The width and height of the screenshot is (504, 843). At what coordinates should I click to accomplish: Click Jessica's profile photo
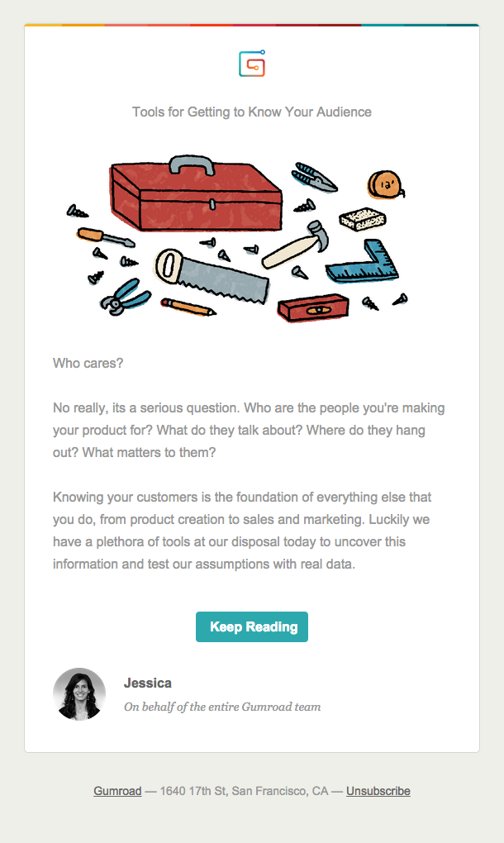[79, 694]
